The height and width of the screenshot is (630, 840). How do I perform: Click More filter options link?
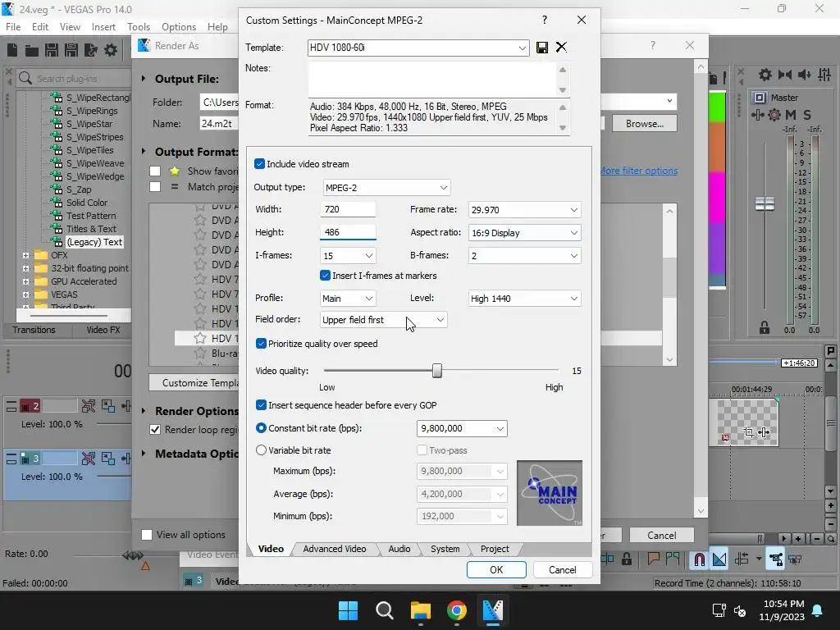point(638,171)
